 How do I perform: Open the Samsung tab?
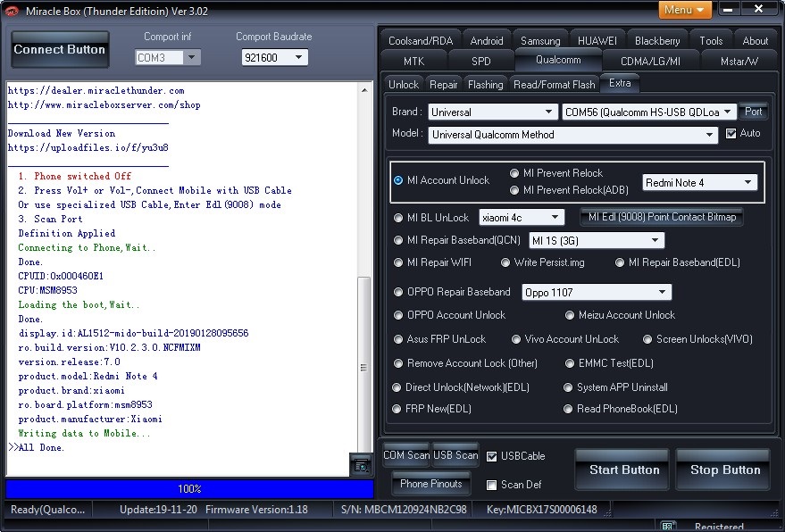[x=540, y=41]
